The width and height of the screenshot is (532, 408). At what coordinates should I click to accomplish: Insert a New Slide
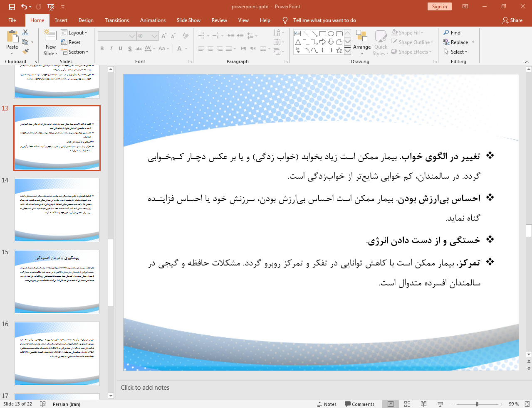[x=50, y=42]
